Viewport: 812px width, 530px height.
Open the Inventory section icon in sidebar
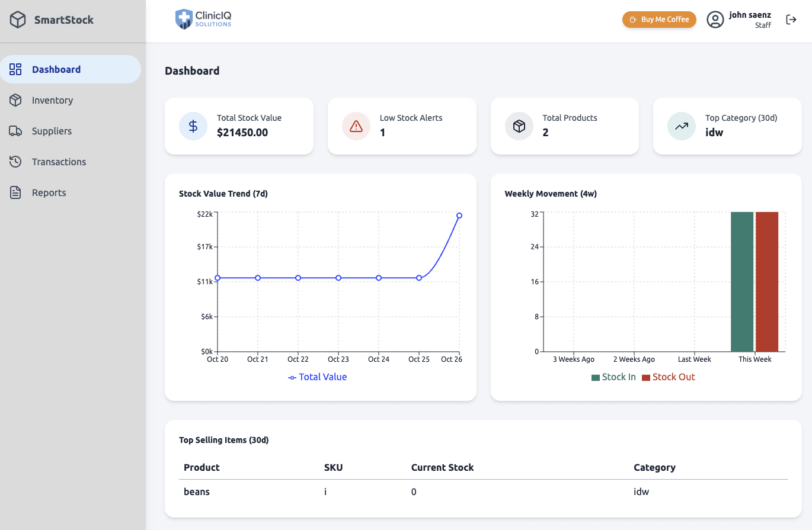coord(16,100)
